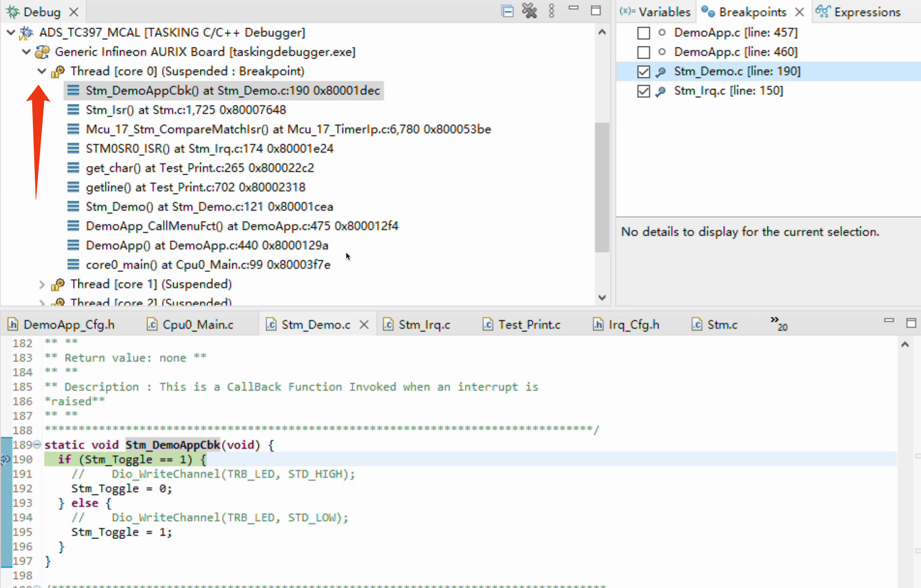Select Mcu_17_Stm_CompareMatchIsr() stack frame

click(288, 129)
